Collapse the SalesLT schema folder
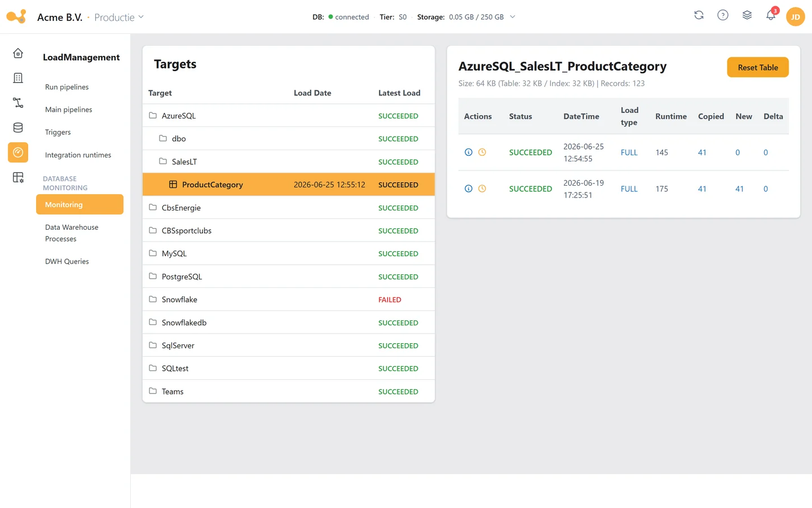Image resolution: width=812 pixels, height=508 pixels. (x=289, y=161)
